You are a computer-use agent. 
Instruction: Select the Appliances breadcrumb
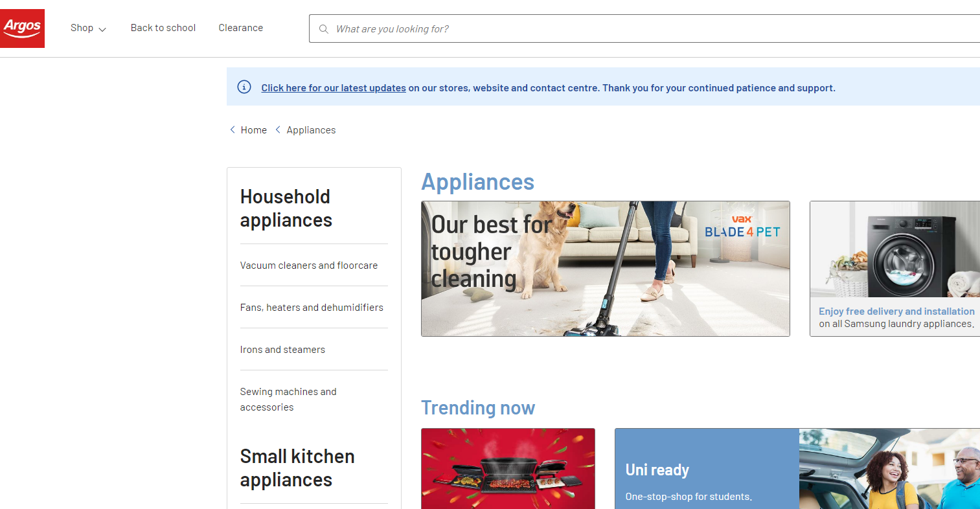(311, 130)
